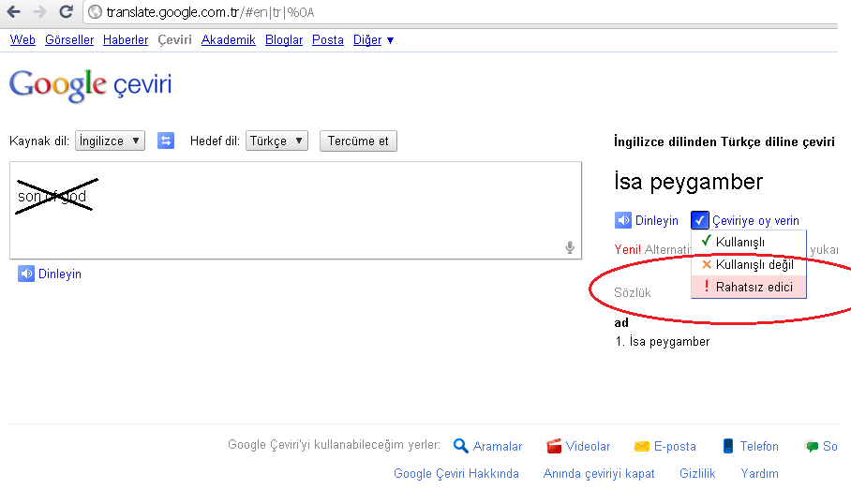Reload the page with the refresh icon

[x=67, y=11]
